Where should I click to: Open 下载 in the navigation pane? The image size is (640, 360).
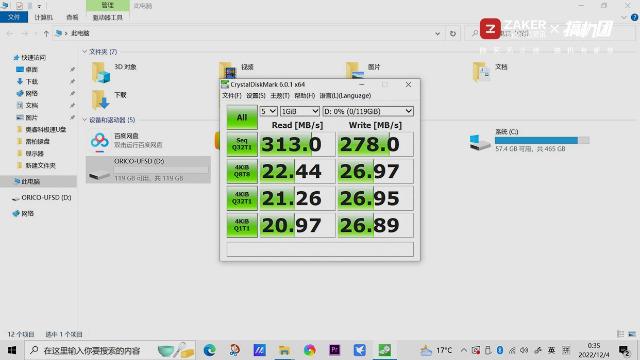[31, 81]
